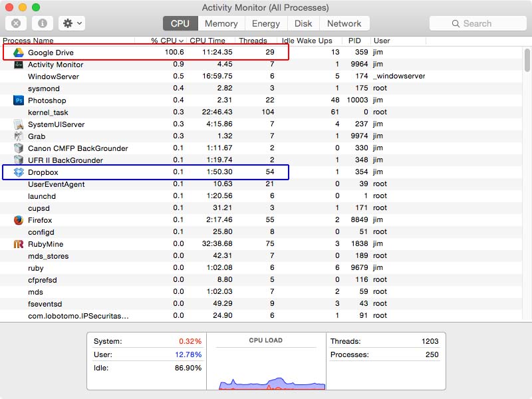532x399 pixels.
Task: Click inside the Search field
Action: point(477,23)
